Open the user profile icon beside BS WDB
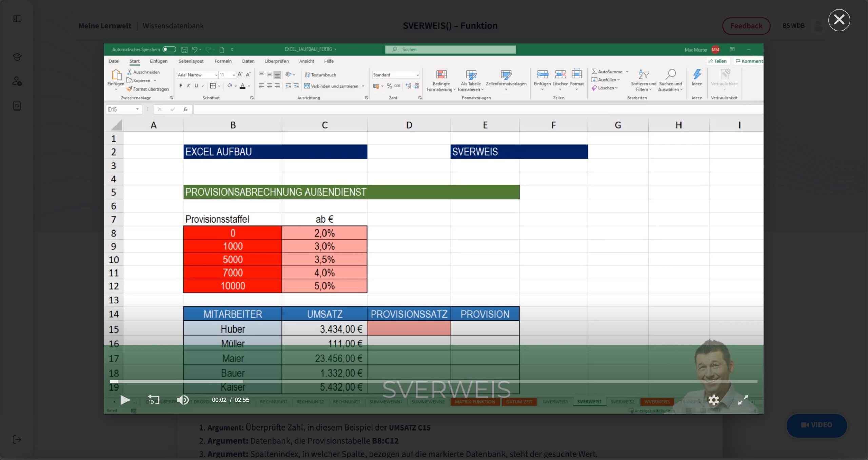The width and height of the screenshot is (868, 460). point(818,26)
